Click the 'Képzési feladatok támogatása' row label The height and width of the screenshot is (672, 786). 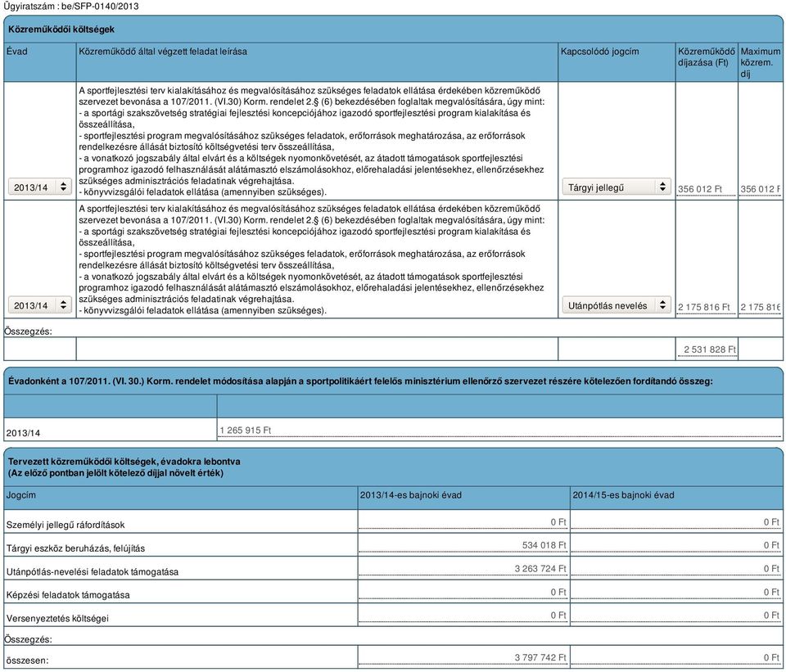coord(68,595)
